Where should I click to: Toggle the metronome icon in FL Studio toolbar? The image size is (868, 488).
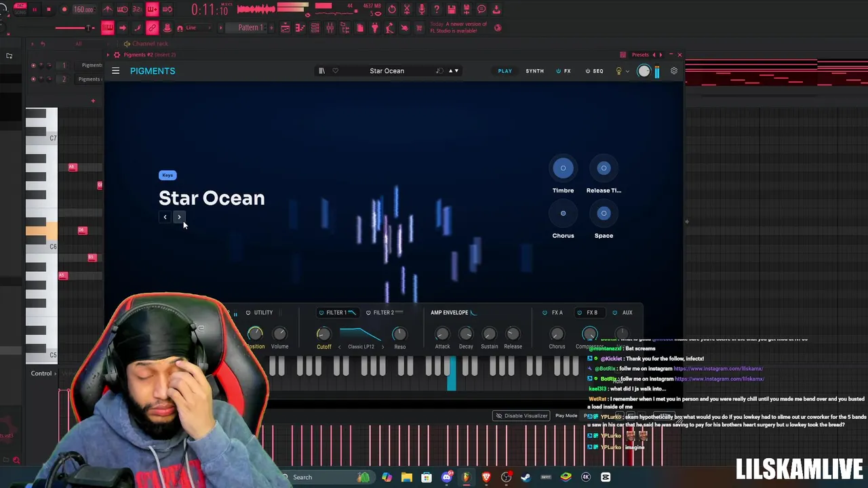[x=108, y=9]
